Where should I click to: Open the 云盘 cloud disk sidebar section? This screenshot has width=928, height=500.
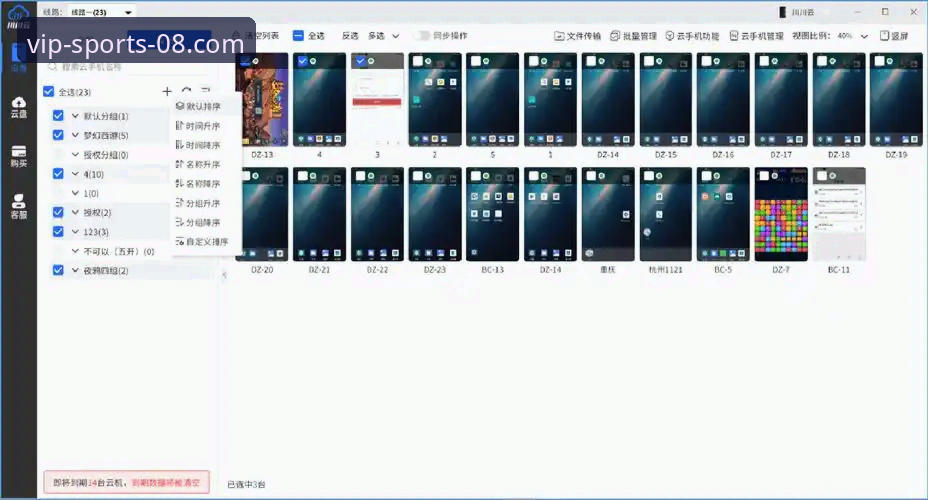(18, 107)
